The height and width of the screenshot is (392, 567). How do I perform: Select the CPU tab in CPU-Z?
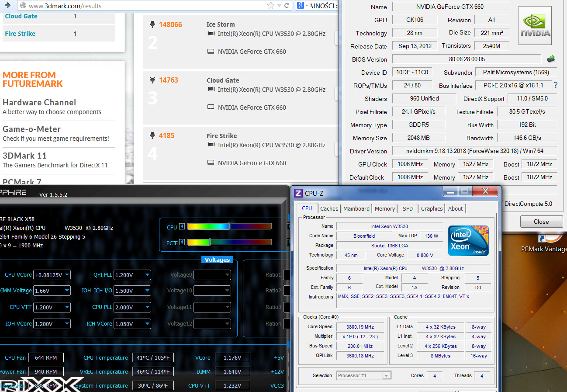[x=307, y=208]
